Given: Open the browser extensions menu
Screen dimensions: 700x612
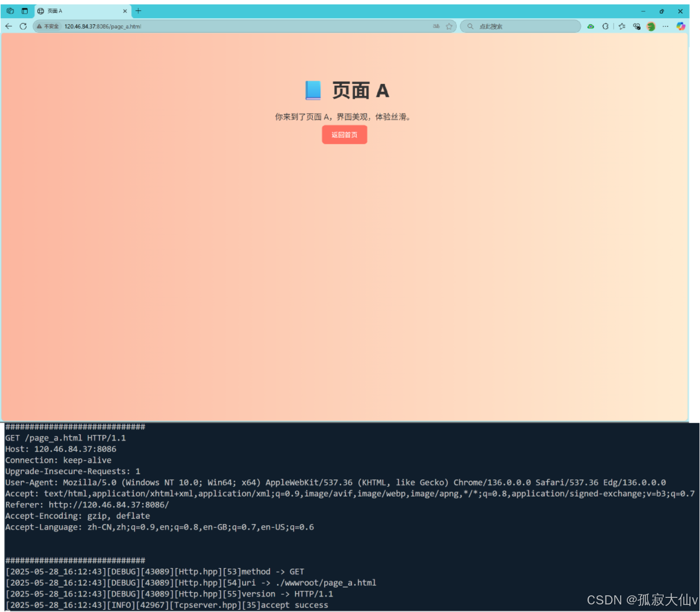Looking at the screenshot, I should 605,26.
